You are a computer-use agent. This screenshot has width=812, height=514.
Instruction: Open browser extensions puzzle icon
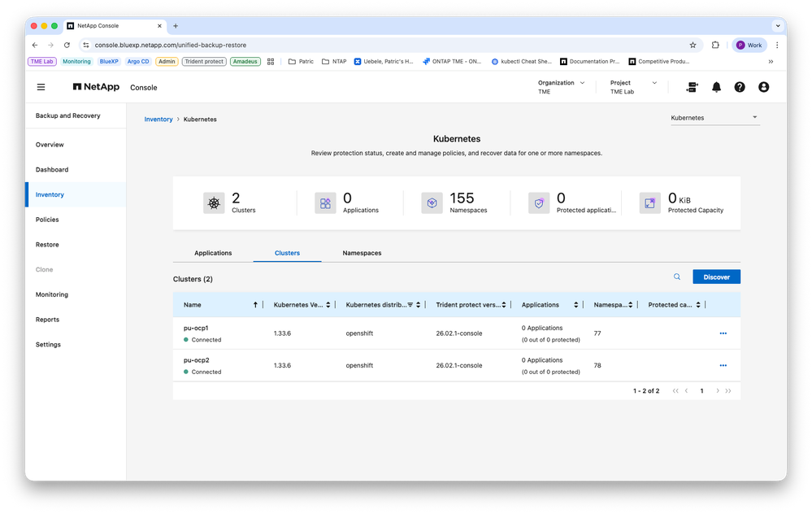coord(715,45)
